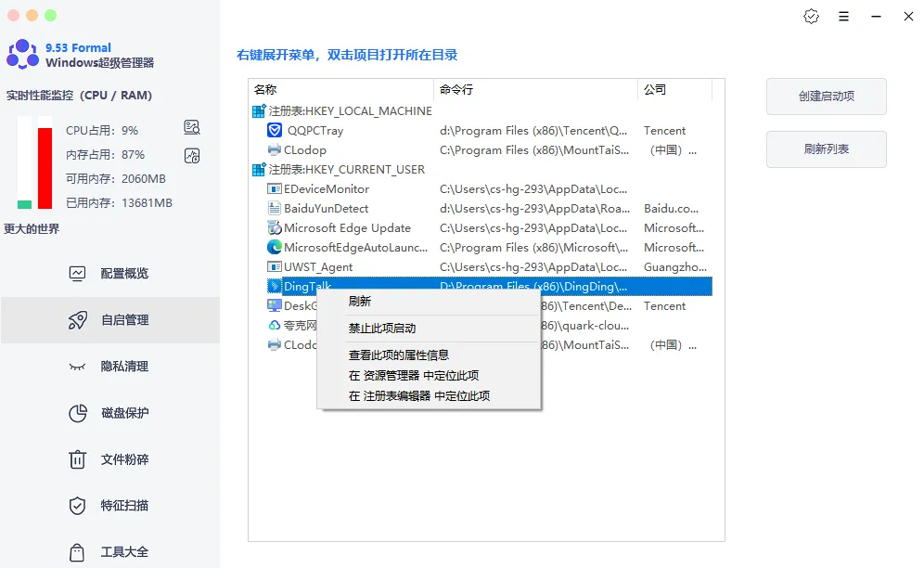Choose 刷新 from the context menu
924x568 pixels.
(x=429, y=302)
